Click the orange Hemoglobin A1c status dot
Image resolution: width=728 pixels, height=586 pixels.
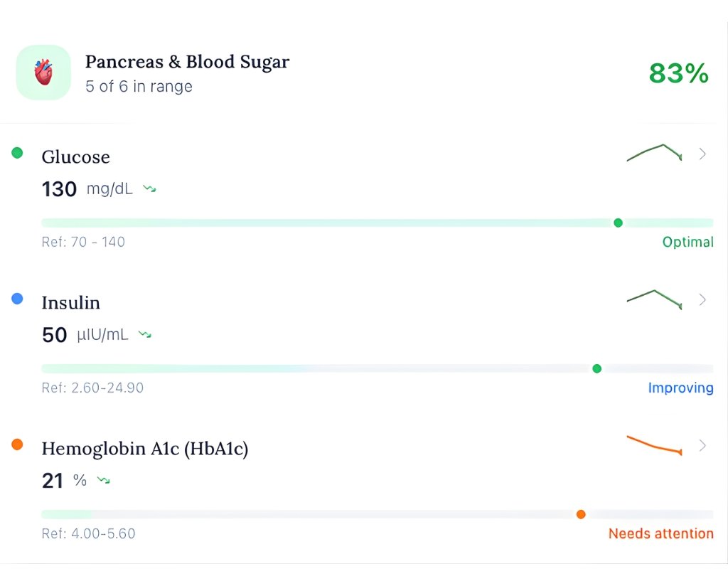click(x=17, y=444)
